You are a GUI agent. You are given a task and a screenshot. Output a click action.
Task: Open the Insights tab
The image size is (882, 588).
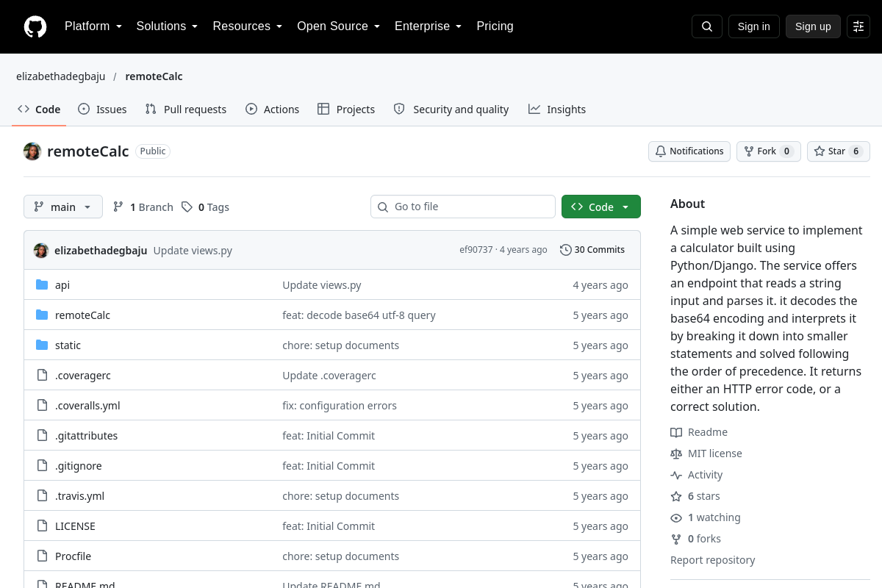point(557,110)
